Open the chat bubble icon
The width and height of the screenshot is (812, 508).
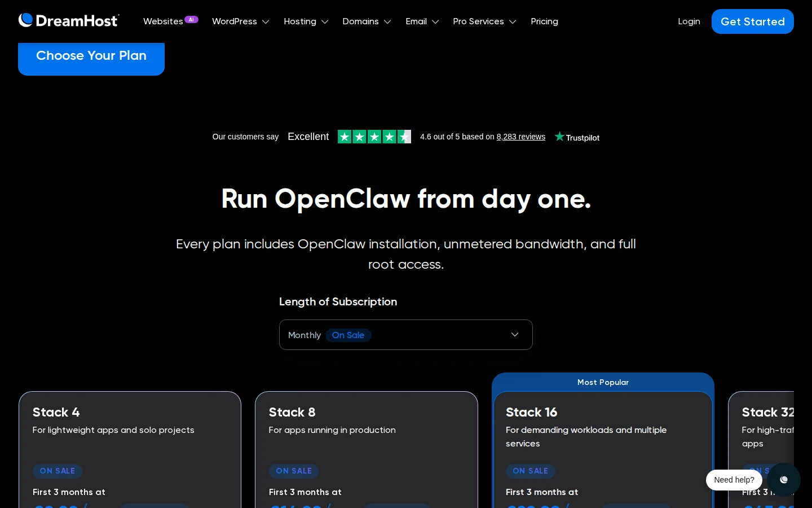tap(784, 480)
